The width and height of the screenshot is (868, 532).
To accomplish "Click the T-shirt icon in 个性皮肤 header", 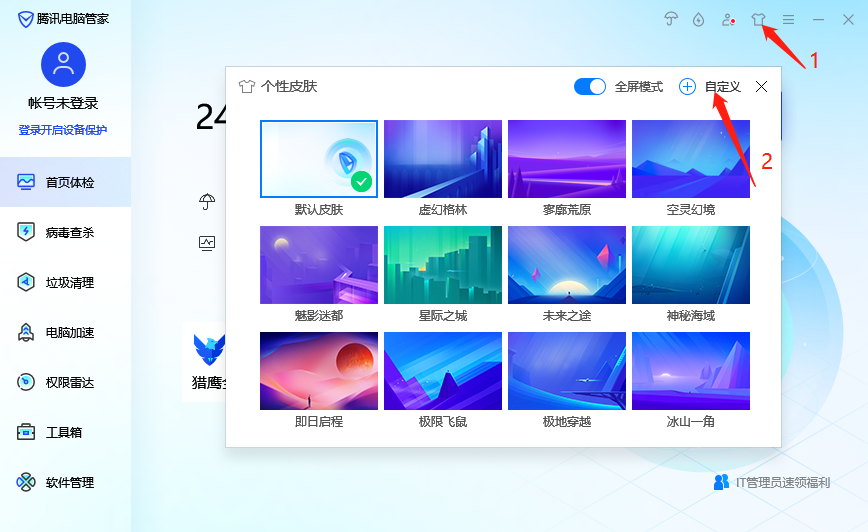I will pyautogui.click(x=247, y=86).
